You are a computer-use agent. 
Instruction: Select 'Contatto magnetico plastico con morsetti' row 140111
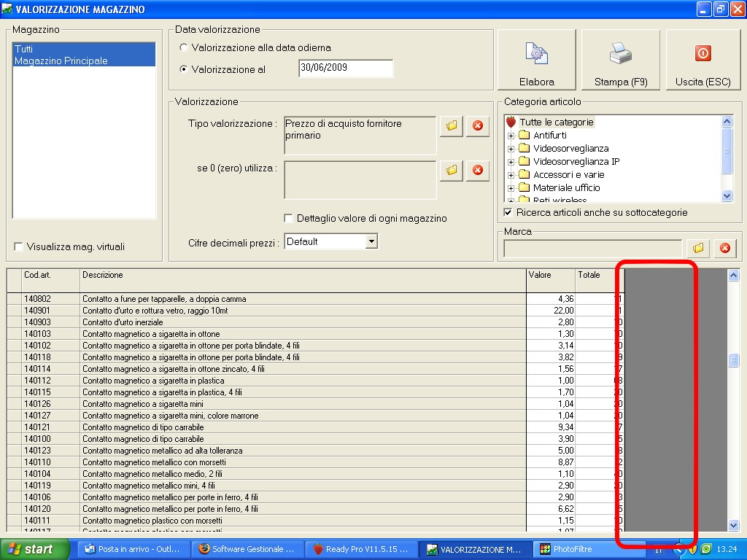click(314, 521)
